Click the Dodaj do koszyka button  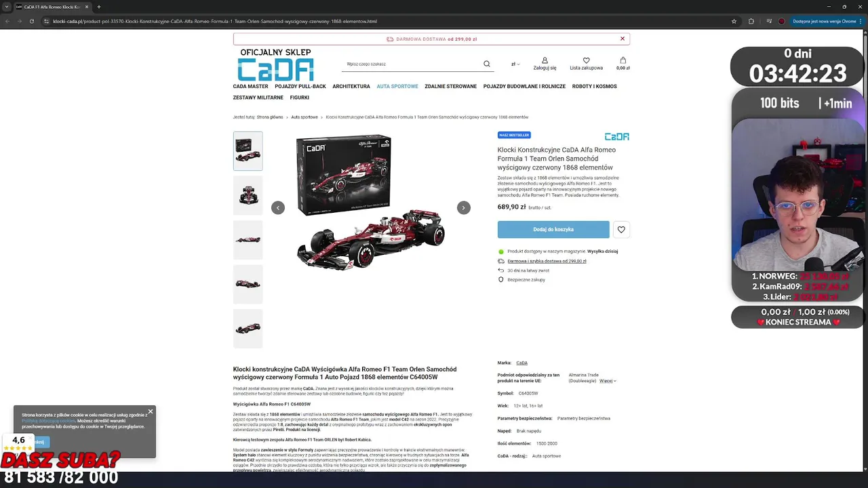pos(553,230)
